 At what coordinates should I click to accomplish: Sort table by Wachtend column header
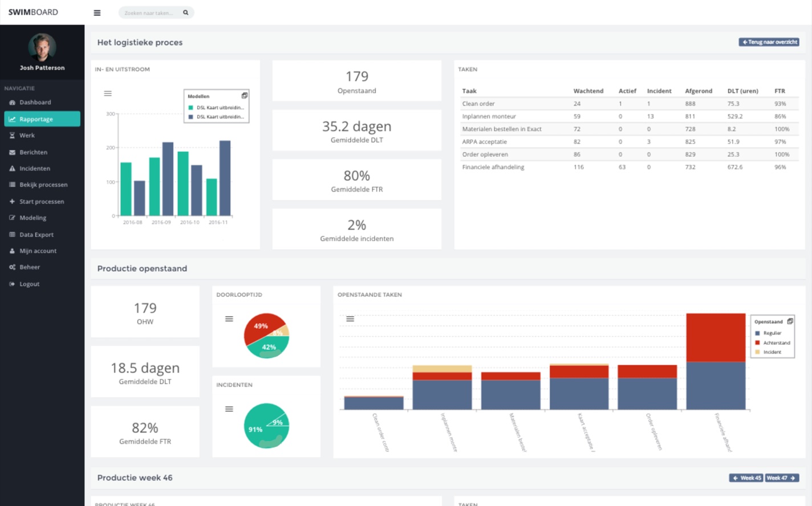[588, 91]
